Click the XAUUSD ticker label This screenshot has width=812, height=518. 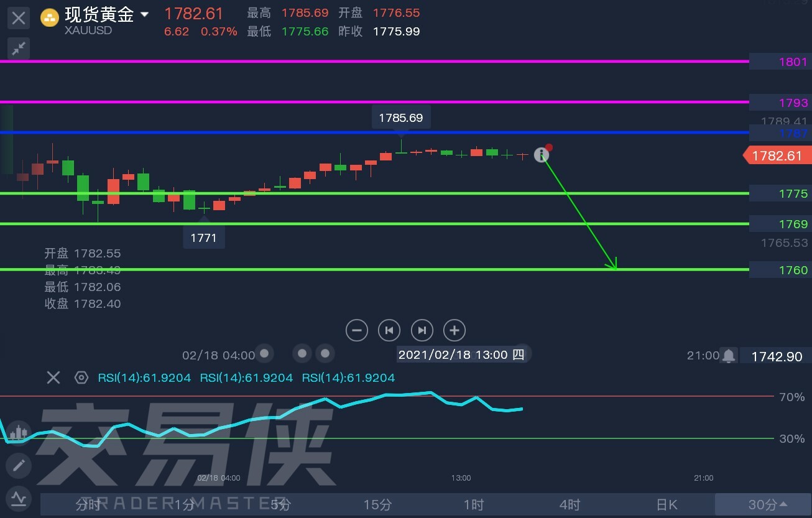point(88,30)
